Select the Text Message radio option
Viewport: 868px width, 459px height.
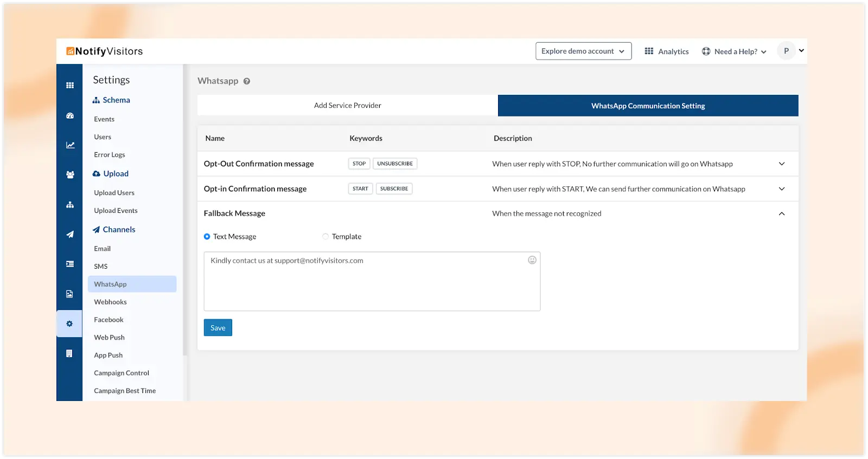[207, 237]
